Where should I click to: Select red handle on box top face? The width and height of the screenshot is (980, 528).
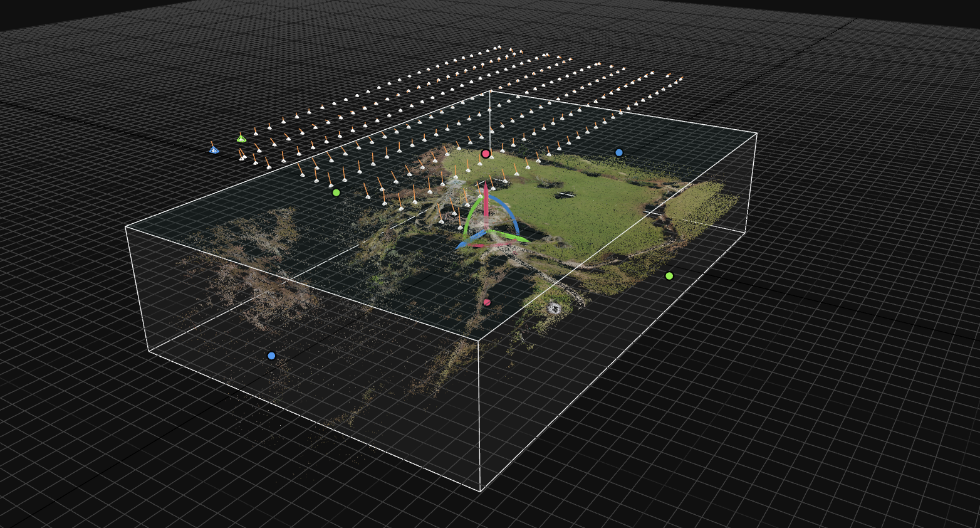pos(486,154)
